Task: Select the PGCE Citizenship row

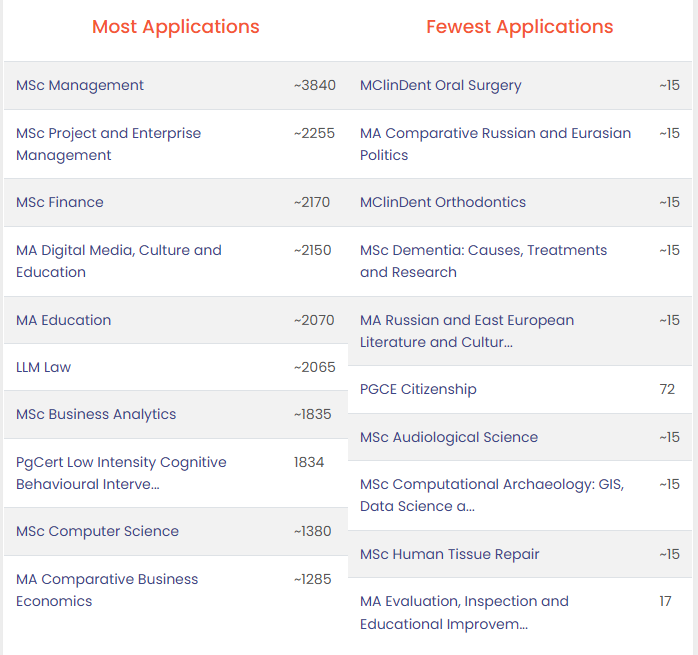Action: 418,389
